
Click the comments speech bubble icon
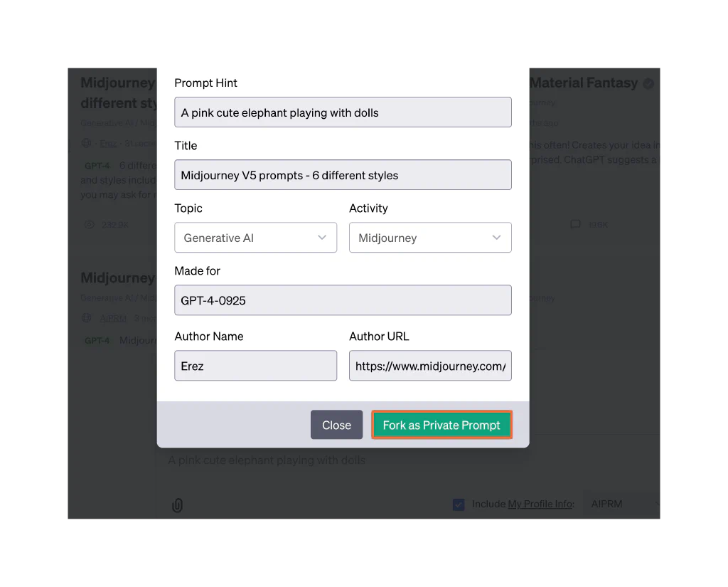575,225
